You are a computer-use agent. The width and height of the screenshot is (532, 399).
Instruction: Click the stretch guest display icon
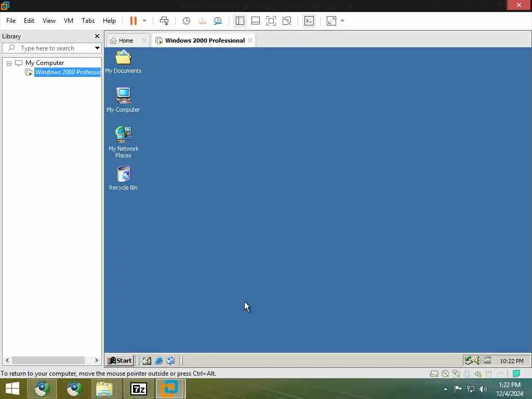pyautogui.click(x=331, y=21)
